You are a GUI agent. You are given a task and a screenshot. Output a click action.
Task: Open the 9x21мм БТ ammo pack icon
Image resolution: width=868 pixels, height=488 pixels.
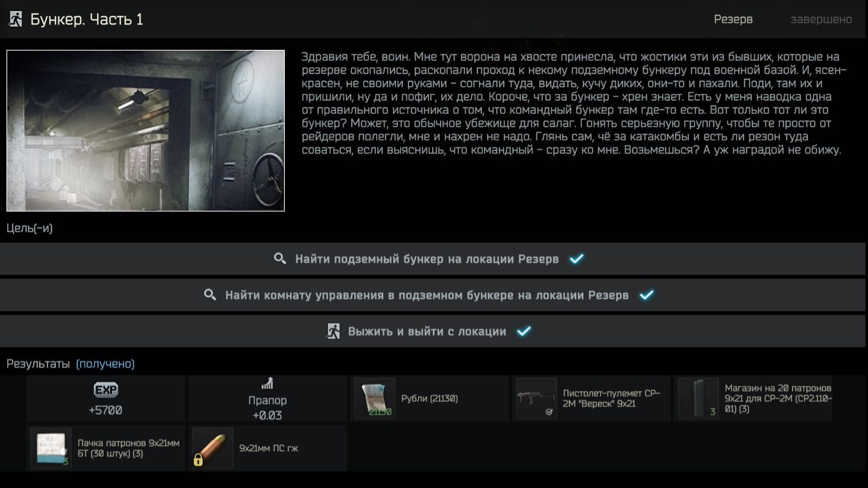click(50, 448)
